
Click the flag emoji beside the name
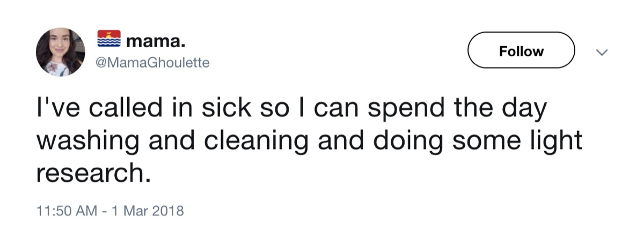point(109,39)
